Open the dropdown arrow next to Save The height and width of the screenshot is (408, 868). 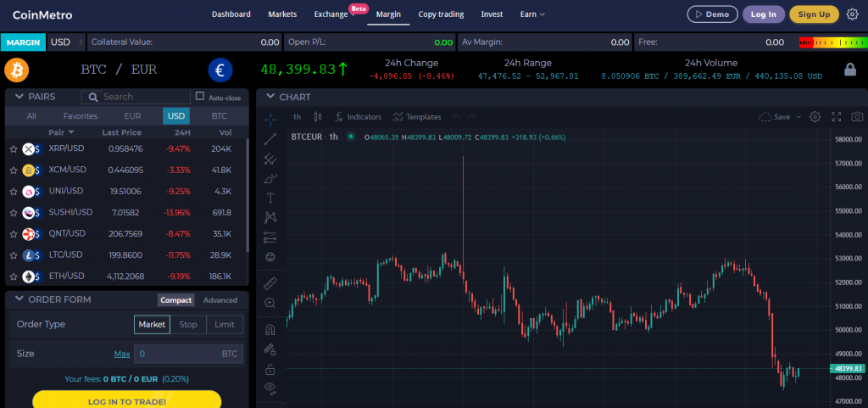798,117
